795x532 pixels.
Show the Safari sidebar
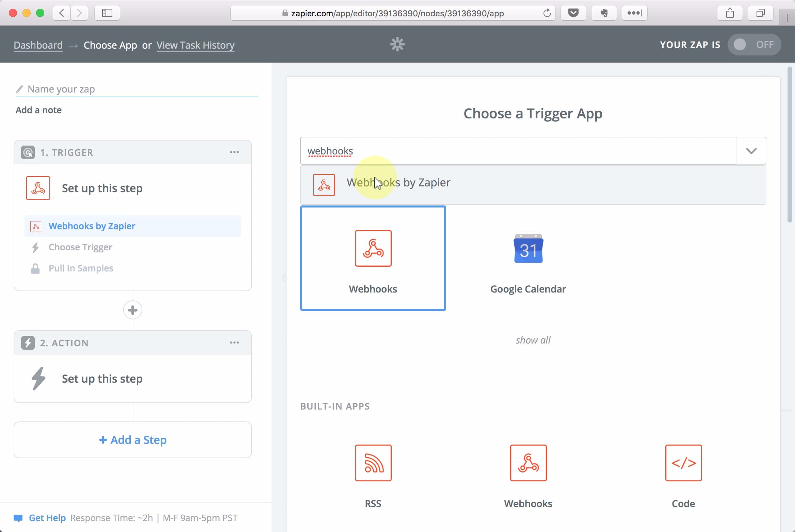tap(107, 13)
